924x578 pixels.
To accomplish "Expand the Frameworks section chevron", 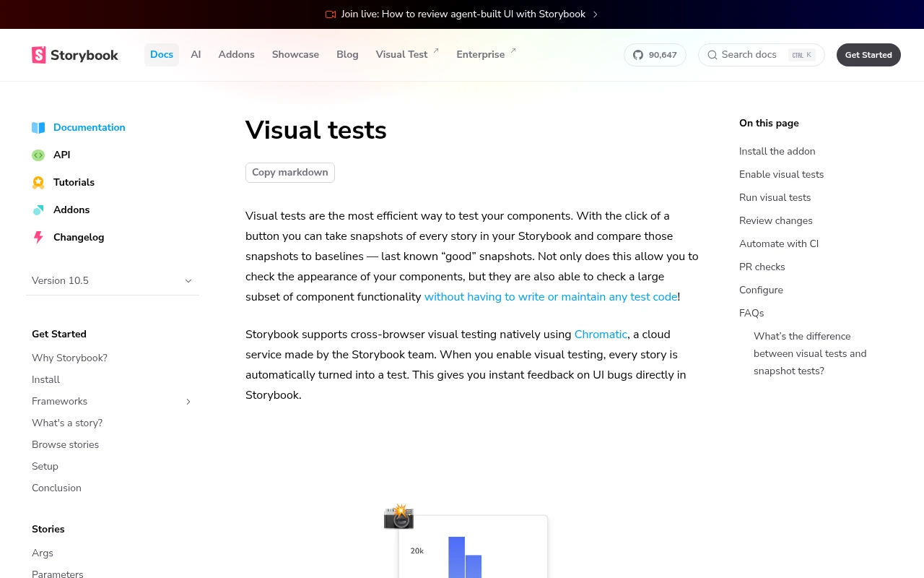I will (188, 402).
